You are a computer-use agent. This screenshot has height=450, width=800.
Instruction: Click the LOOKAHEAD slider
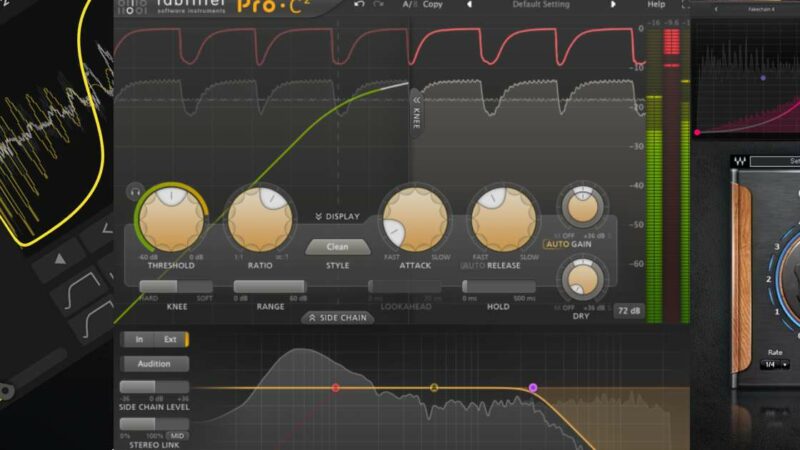[406, 286]
